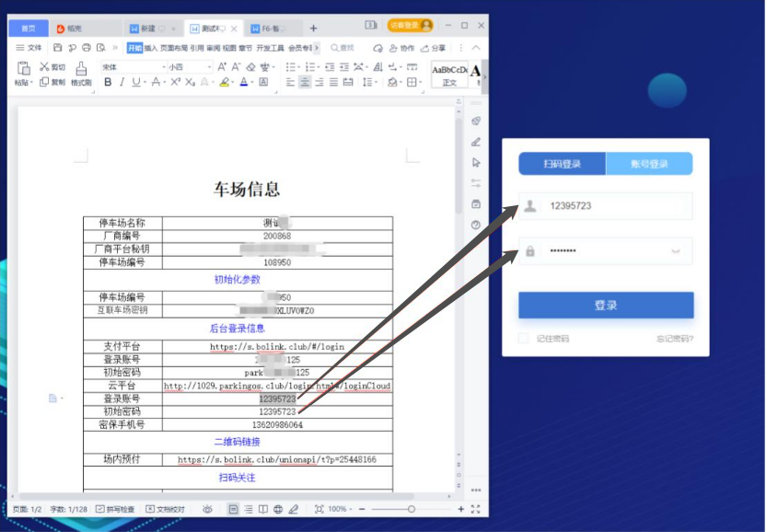Click the Save icon in WPS toolbar

pos(58,47)
